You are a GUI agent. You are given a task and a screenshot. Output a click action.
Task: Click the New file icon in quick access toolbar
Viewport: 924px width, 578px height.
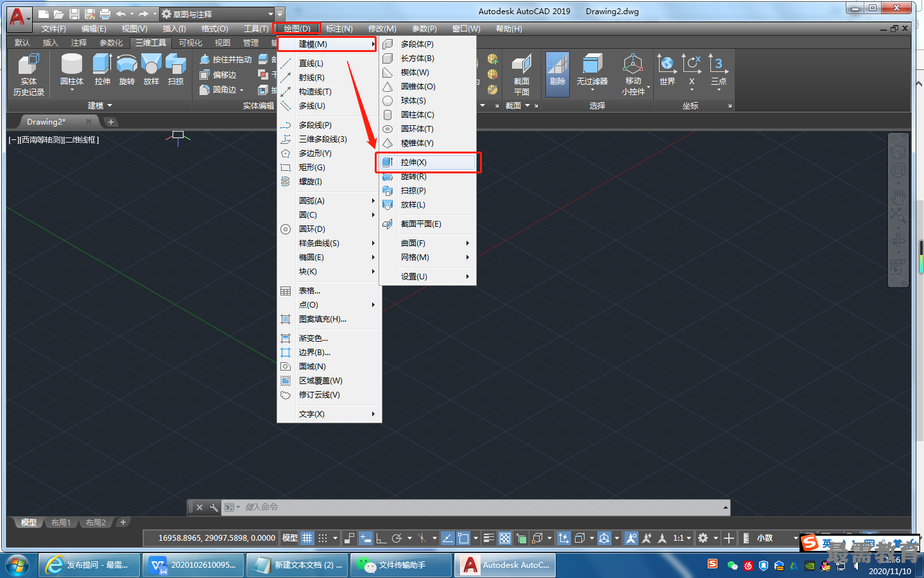(44, 13)
